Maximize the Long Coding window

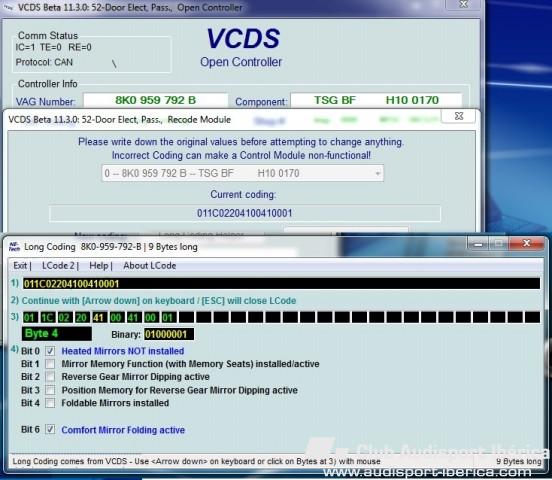tap(498, 243)
